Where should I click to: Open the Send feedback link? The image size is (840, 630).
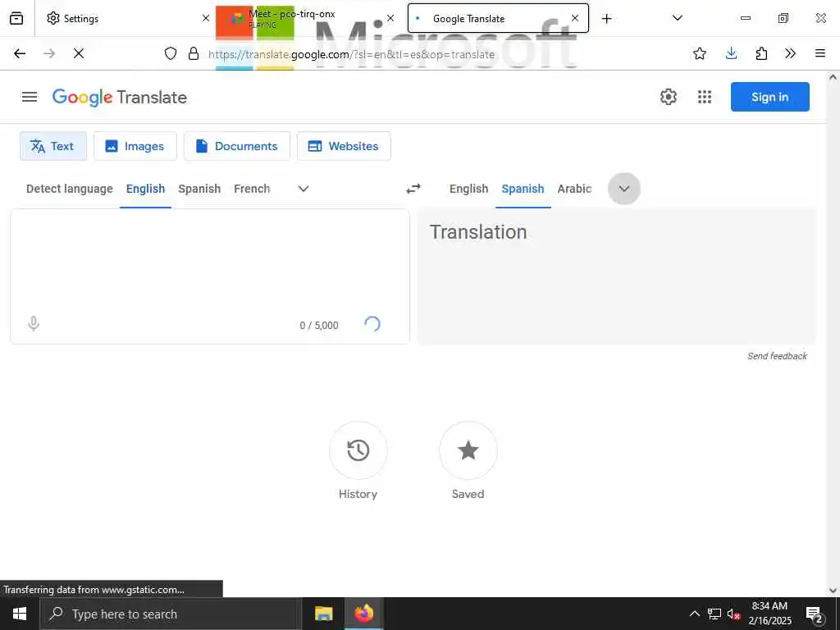click(777, 356)
